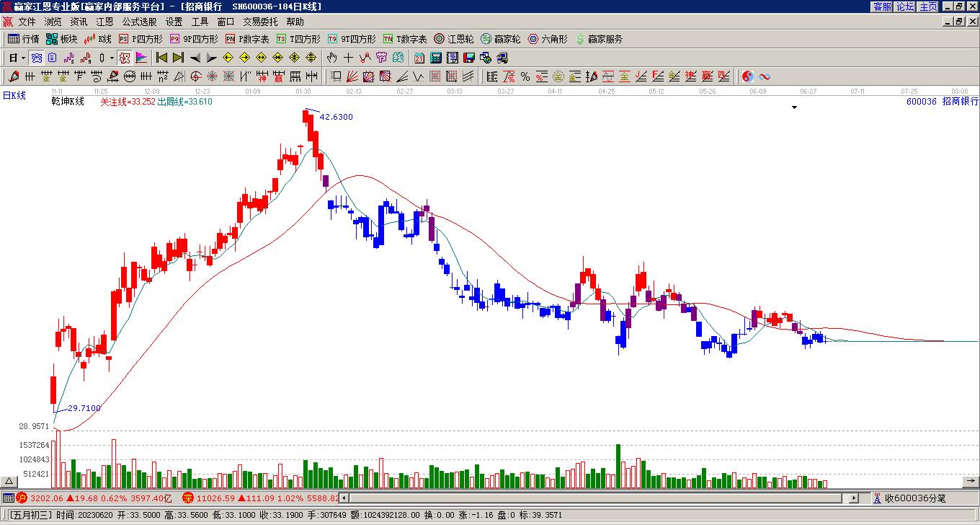Expand the candlestick style dropdown arrow
The width and height of the screenshot is (980, 525).
[112, 58]
